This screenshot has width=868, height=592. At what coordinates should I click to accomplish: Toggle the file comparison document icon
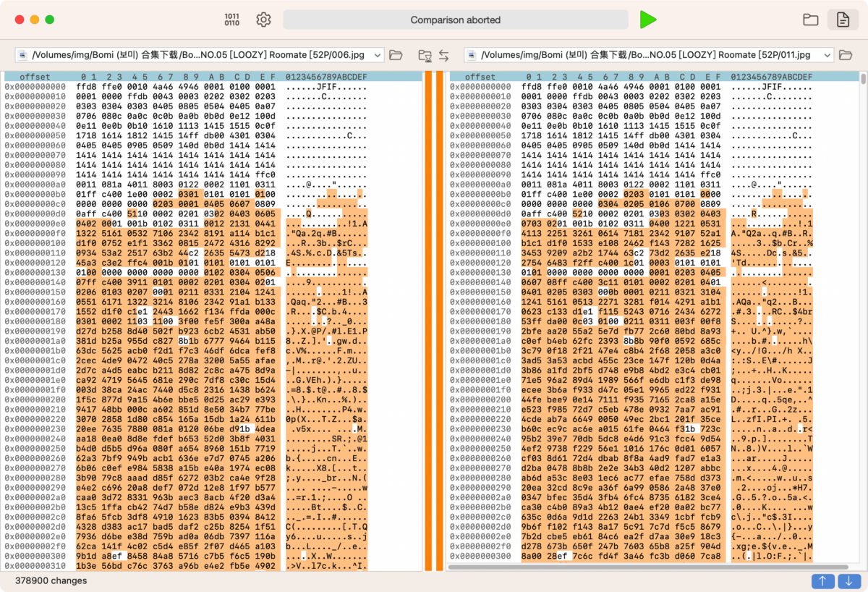point(843,20)
